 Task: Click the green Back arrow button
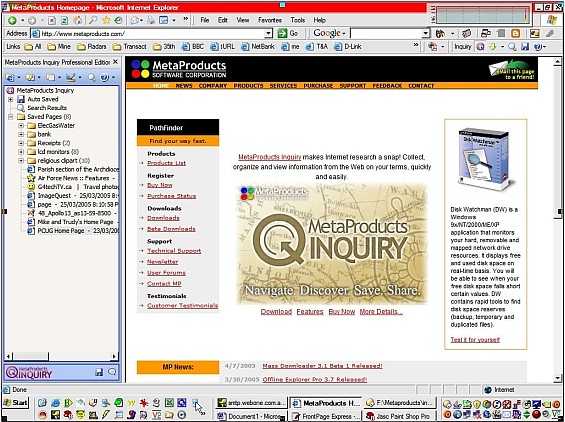12,21
